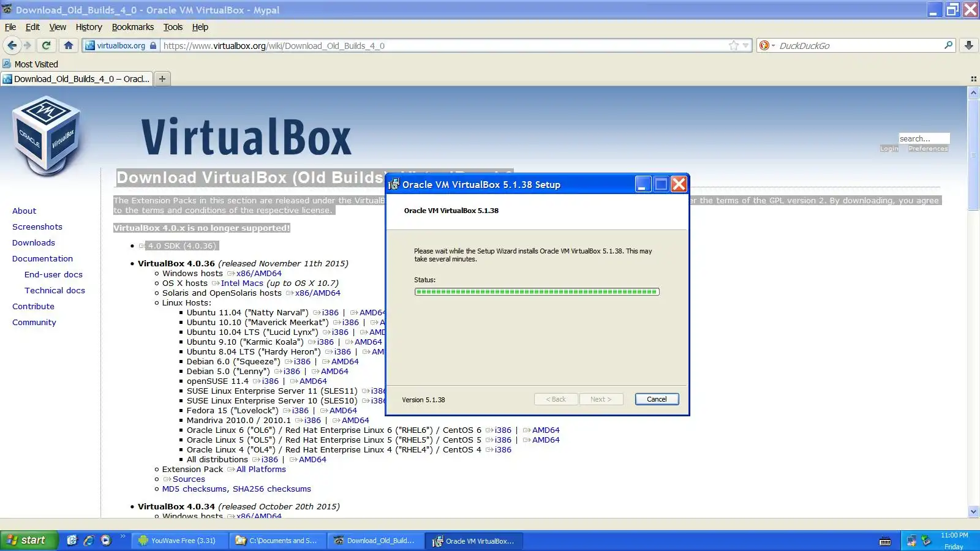Open the Edit menu
Image resolution: width=980 pixels, height=551 pixels.
click(32, 27)
